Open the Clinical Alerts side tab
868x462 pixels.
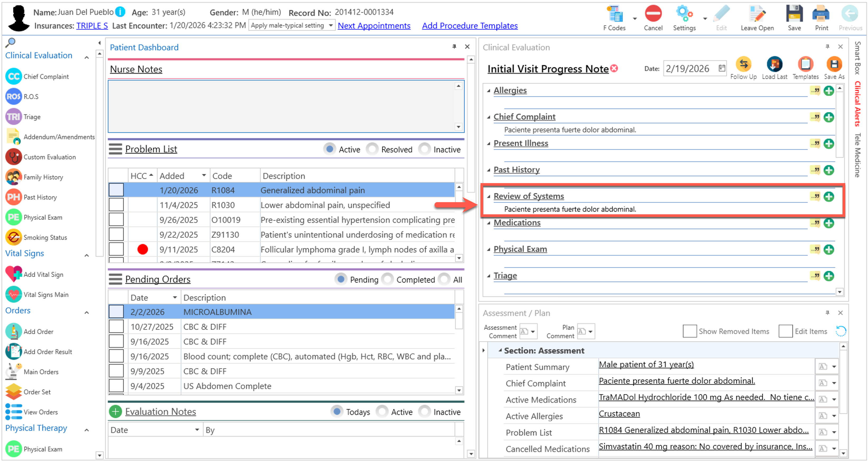click(857, 103)
